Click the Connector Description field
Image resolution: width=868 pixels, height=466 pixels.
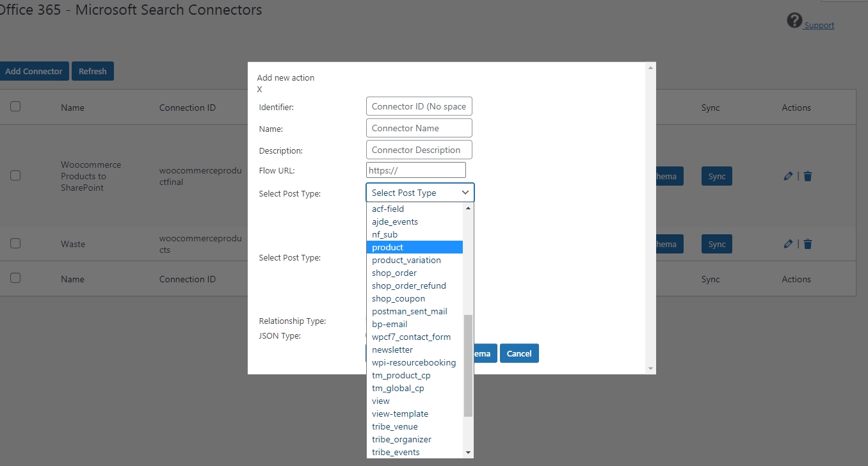pos(419,150)
